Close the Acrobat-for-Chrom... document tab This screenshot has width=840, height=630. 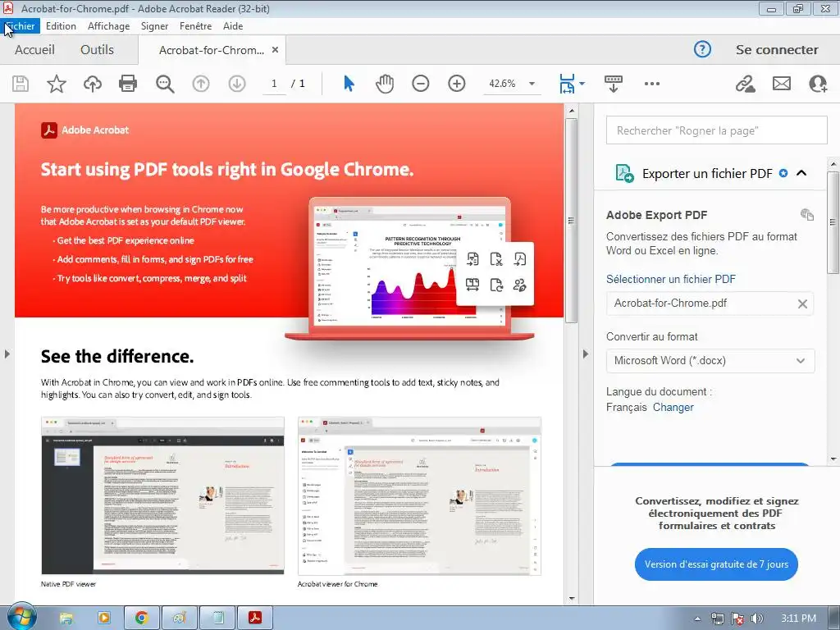(275, 49)
